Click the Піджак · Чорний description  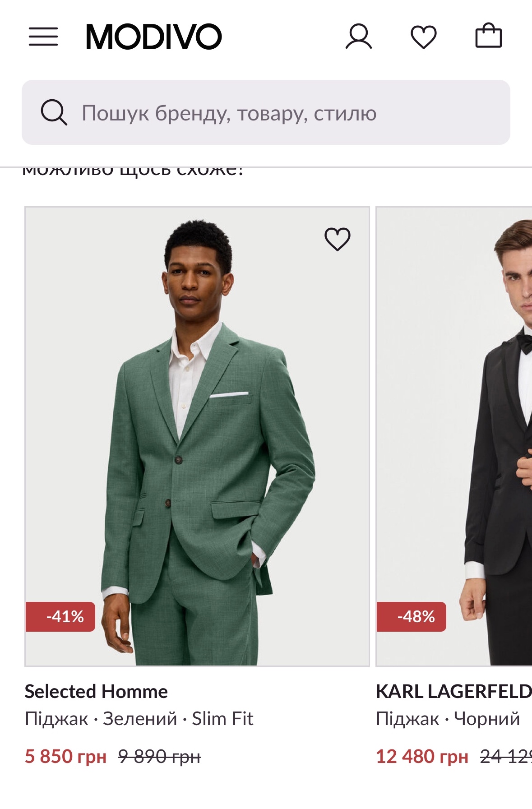click(x=448, y=718)
